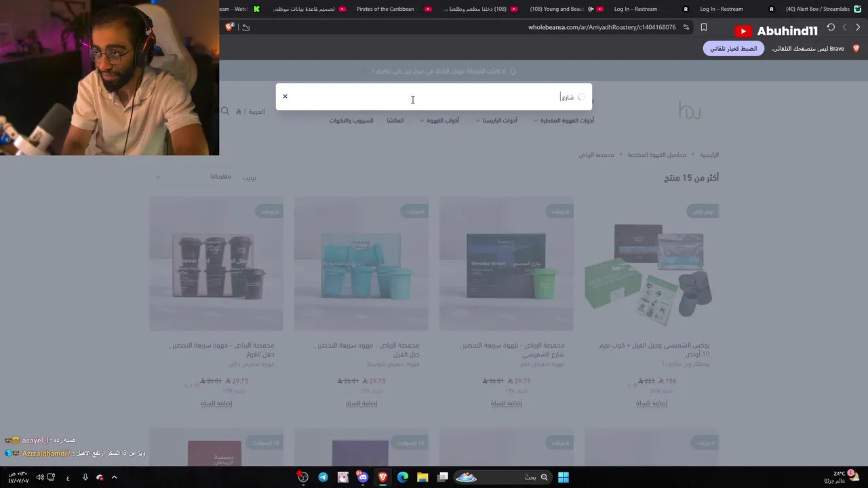Image resolution: width=868 pixels, height=488 pixels.
Task: Clear the search box with the X
Action: 285,96
